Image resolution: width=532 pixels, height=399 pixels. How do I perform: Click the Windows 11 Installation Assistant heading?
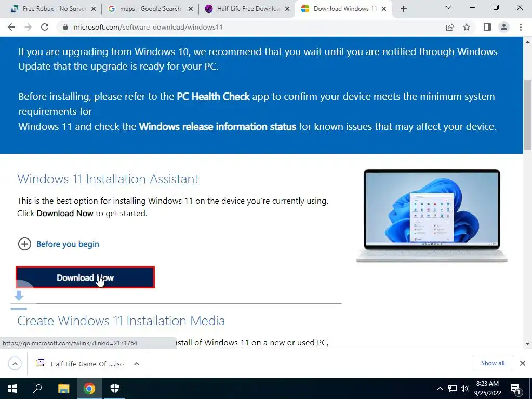[x=108, y=179]
